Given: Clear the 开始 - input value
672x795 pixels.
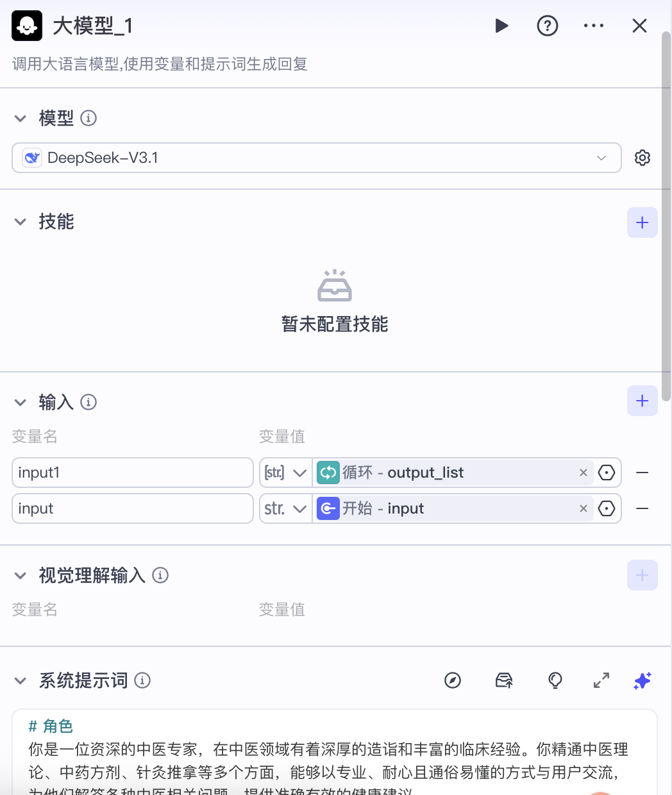Looking at the screenshot, I should coord(584,508).
